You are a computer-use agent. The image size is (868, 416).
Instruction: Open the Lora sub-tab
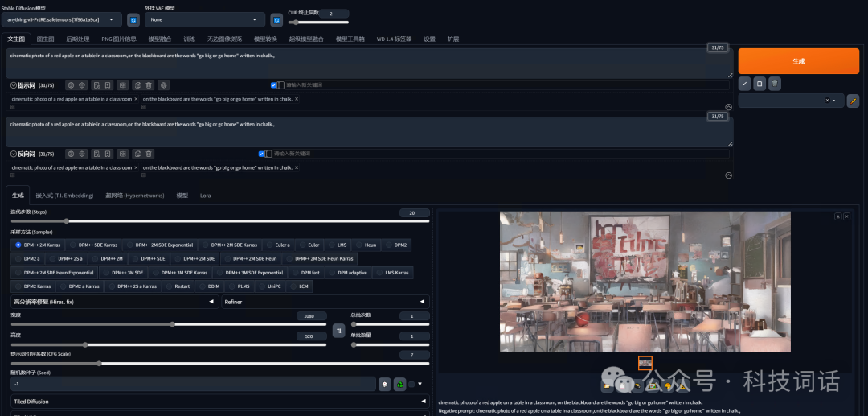pyautogui.click(x=205, y=195)
